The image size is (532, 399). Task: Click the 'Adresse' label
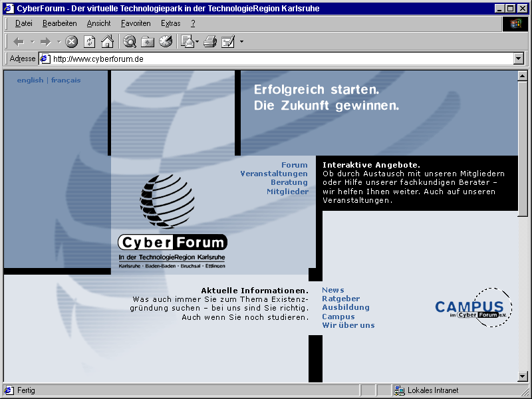(x=23, y=59)
